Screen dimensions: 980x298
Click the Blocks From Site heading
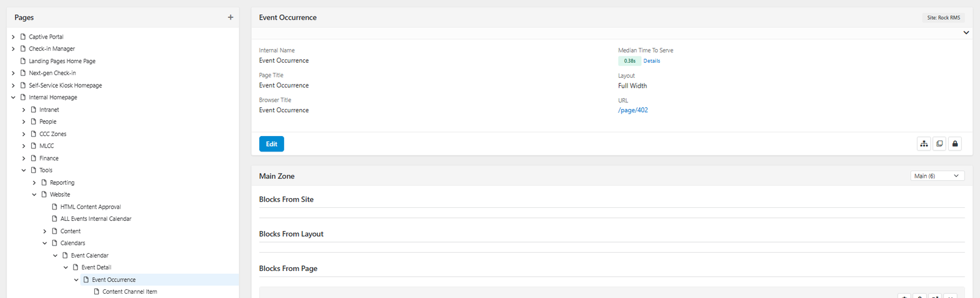coord(286,199)
